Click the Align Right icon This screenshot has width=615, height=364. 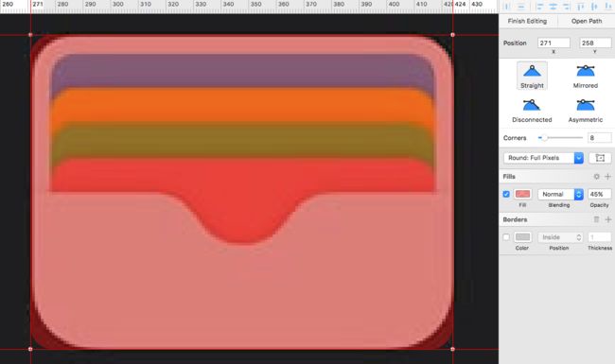tap(567, 7)
